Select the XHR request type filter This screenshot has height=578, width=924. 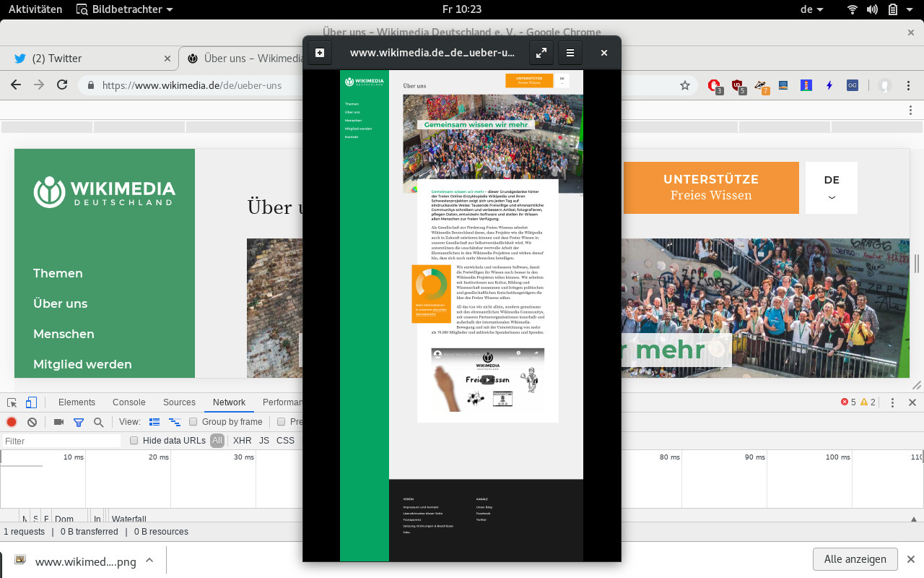coord(242,441)
